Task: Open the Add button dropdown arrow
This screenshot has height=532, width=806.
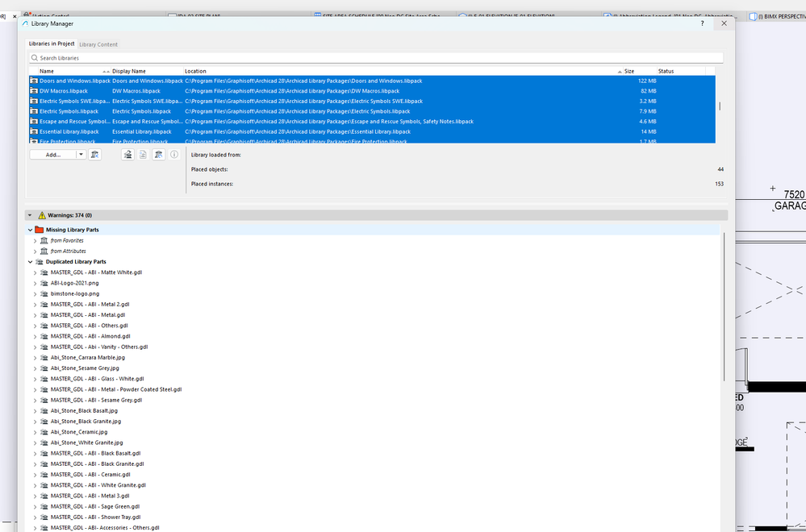Action: (x=81, y=155)
